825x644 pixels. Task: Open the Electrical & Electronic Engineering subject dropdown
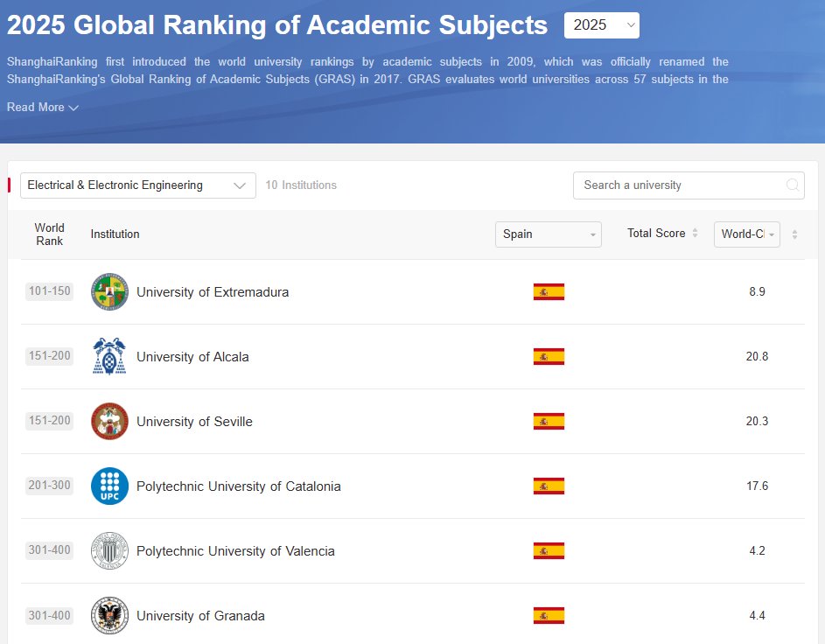(138, 185)
